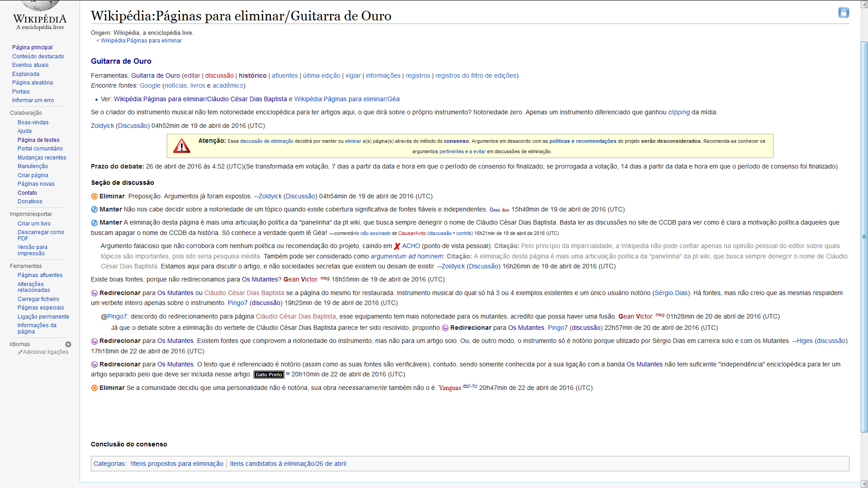Click the last Eliminar icon by Yanguas
This screenshot has width=868, height=488.
tap(94, 388)
